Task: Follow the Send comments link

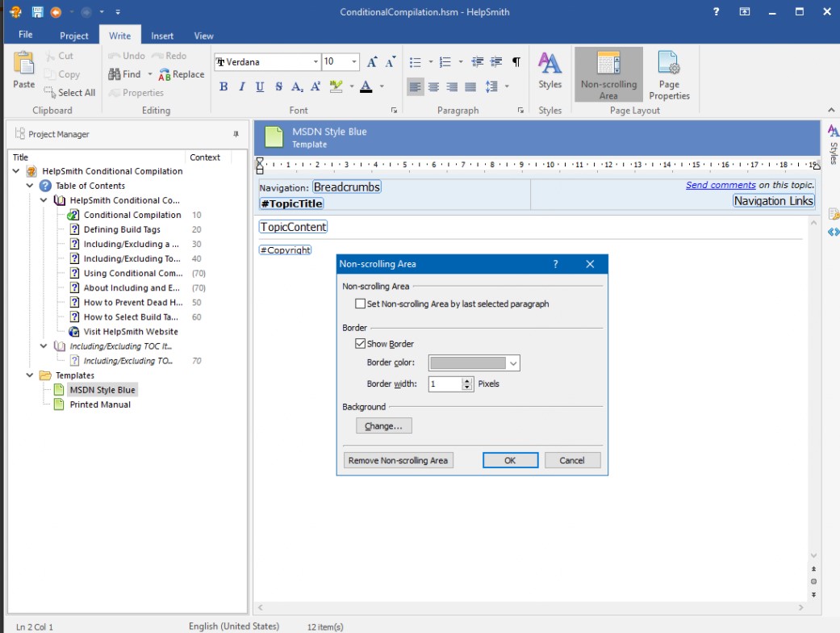Action: pos(721,185)
